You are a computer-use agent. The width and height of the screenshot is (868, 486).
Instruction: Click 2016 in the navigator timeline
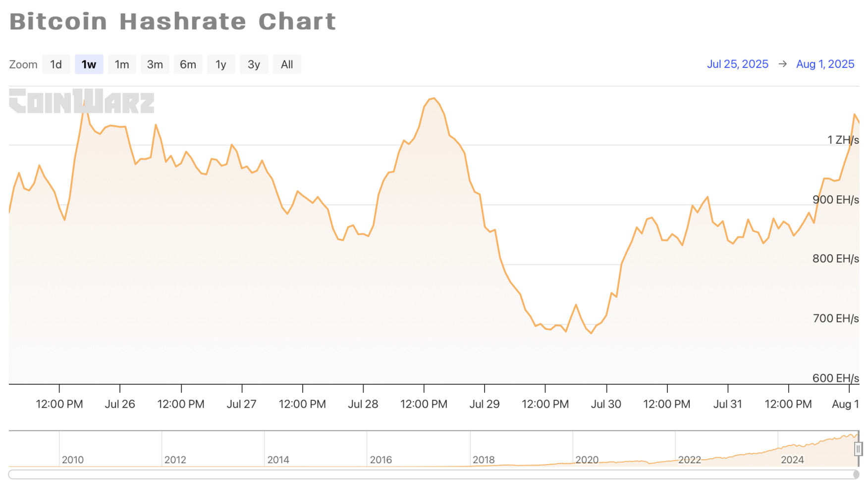pos(380,460)
